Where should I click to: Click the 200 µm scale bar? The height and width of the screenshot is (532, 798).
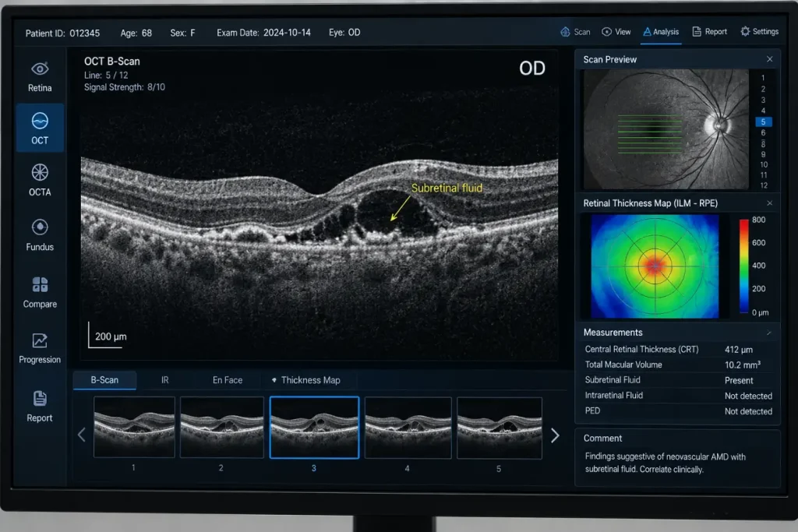click(x=108, y=336)
